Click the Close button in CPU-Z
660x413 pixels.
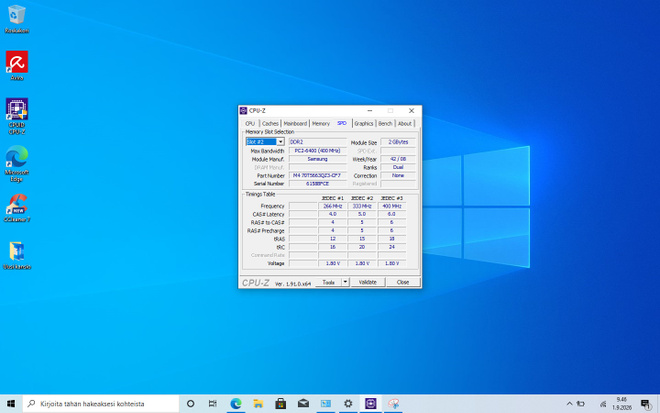tap(403, 282)
